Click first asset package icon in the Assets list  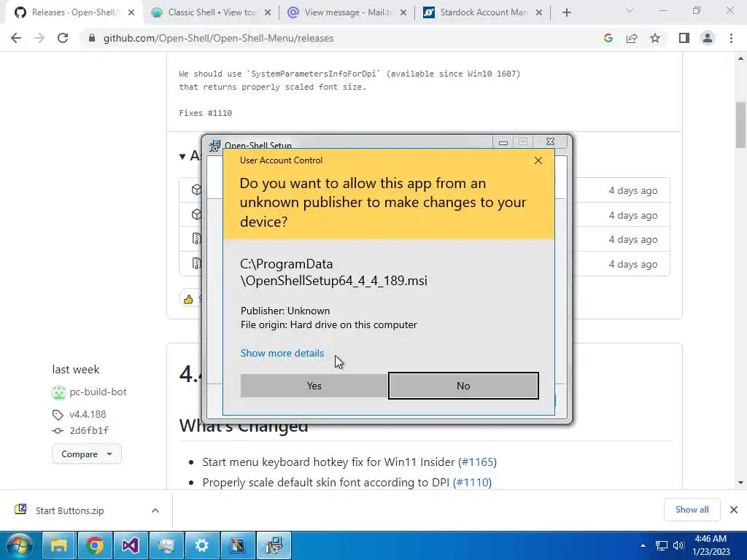(196, 190)
